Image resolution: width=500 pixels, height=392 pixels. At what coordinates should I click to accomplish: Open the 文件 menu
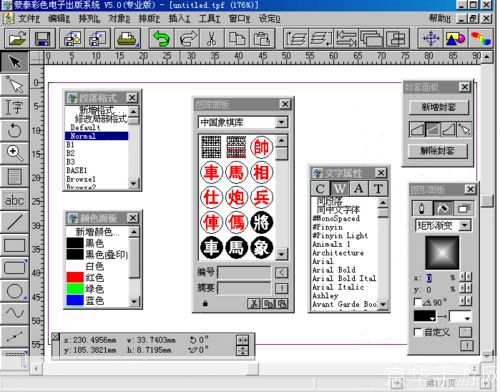pos(29,18)
